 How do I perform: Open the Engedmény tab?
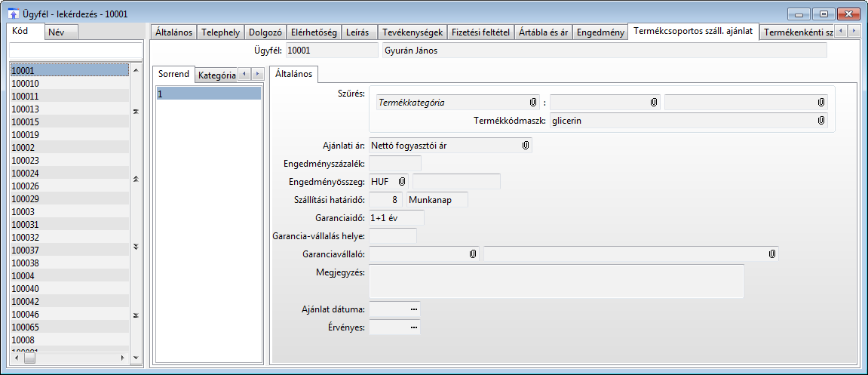tap(600, 32)
